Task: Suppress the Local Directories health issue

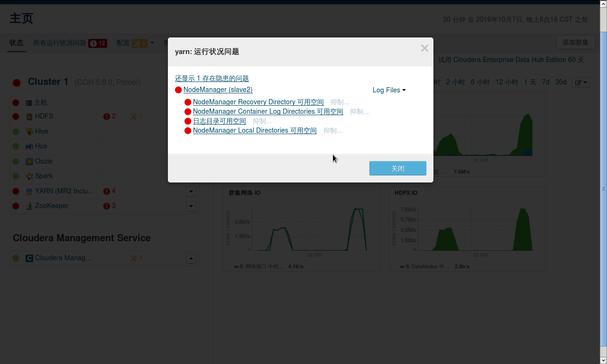Action: pyautogui.click(x=333, y=130)
